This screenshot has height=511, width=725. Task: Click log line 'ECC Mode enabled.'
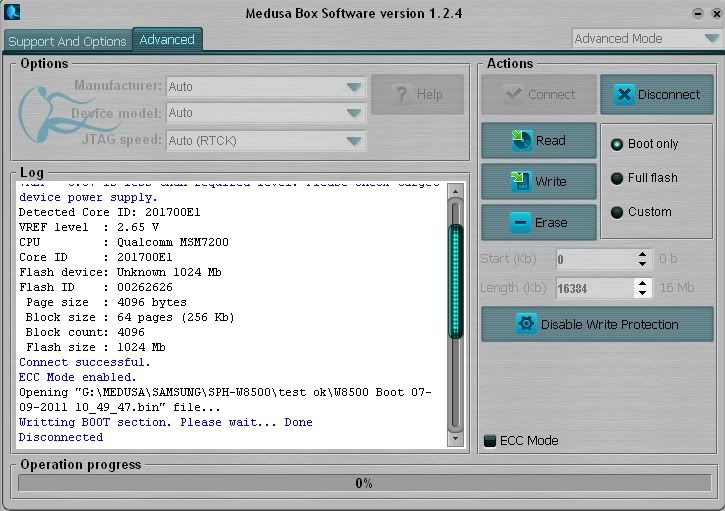(78, 377)
